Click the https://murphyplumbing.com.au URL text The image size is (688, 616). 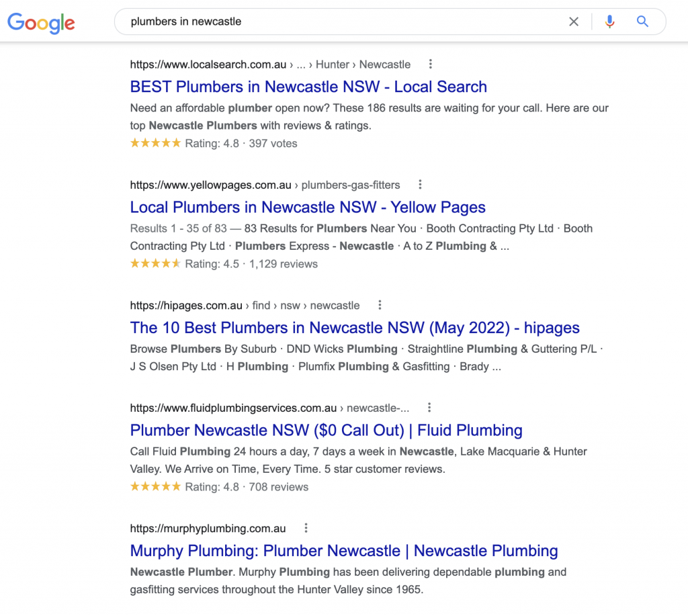[x=208, y=528]
